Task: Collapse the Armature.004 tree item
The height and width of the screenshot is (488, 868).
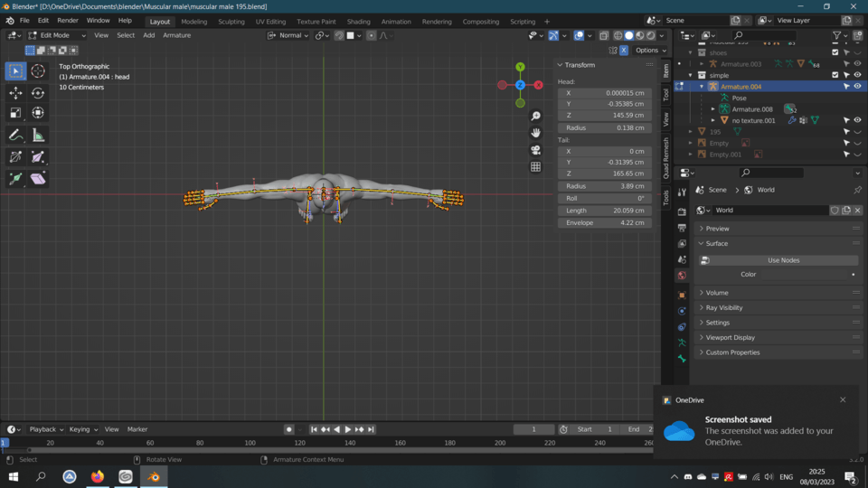Action: pos(702,87)
